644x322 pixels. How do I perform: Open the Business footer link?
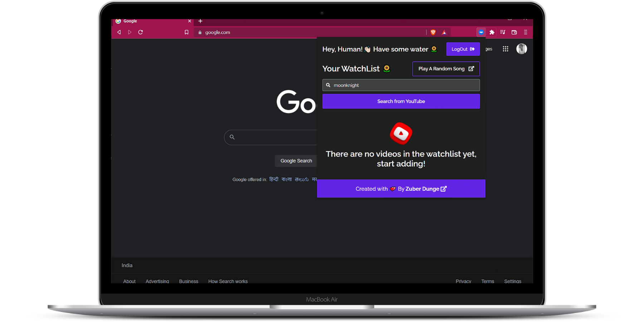(x=189, y=281)
